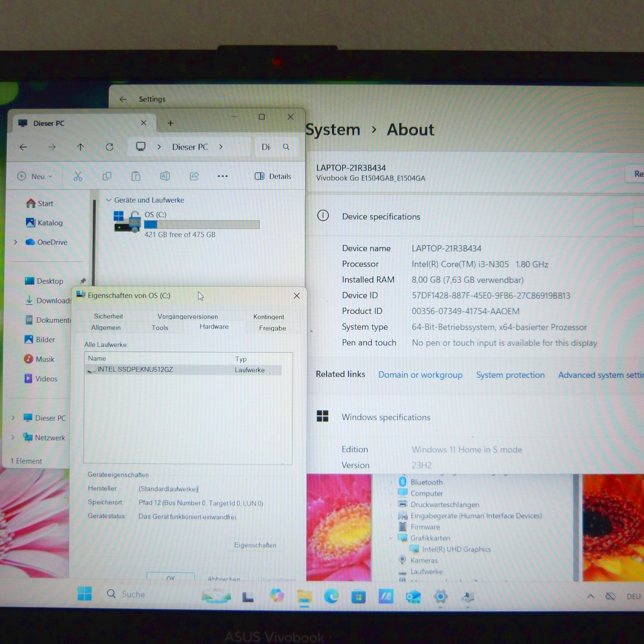Image resolution: width=644 pixels, height=644 pixels.
Task: Click the Cut scissors icon in Explorer toolbar
Action: point(78,176)
